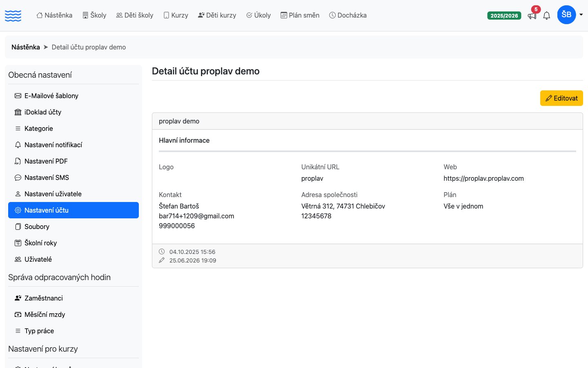Open the Docházka navigation item
The image size is (588, 368).
pyautogui.click(x=348, y=15)
